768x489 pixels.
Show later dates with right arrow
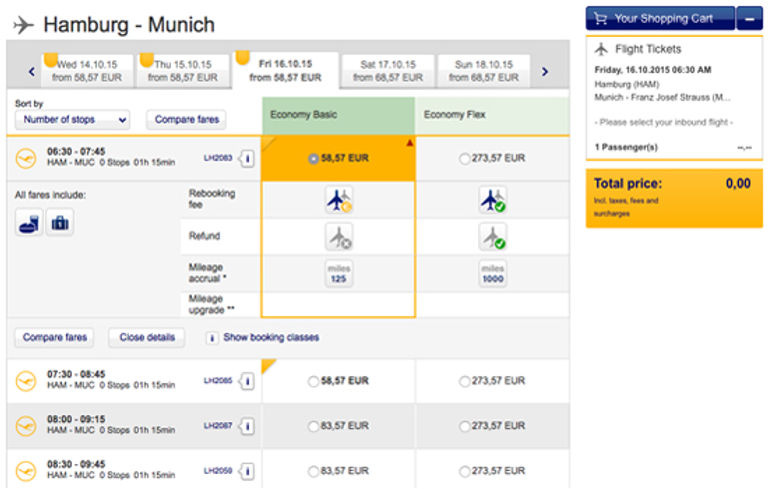click(545, 72)
